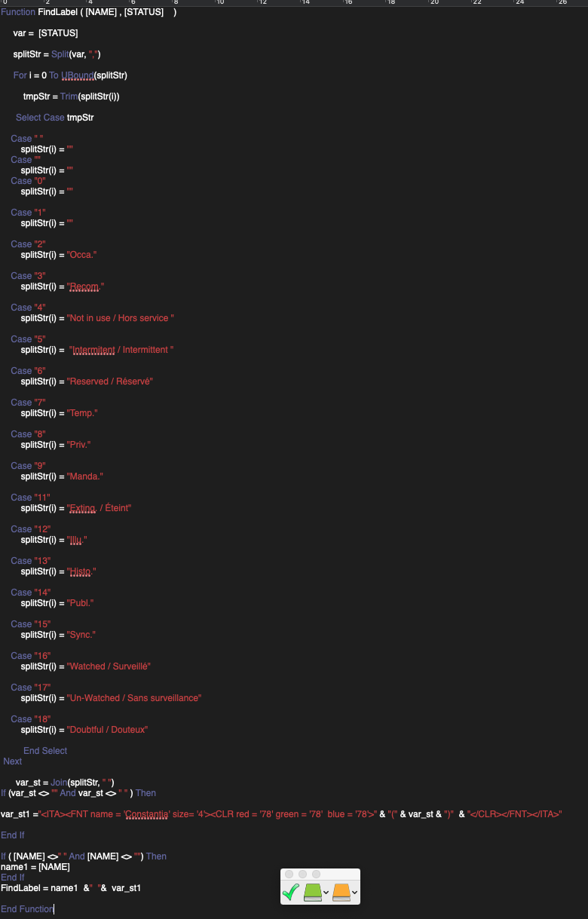Click the 'Constantia' font name in code

coord(148,814)
